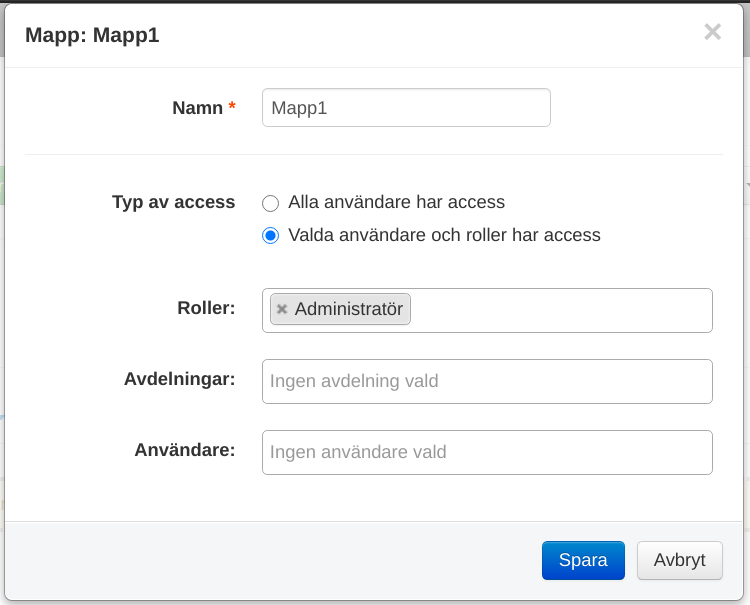Image resolution: width=750 pixels, height=605 pixels.
Task: Choose "Valda användare och roller" radio option
Action: pos(270,237)
